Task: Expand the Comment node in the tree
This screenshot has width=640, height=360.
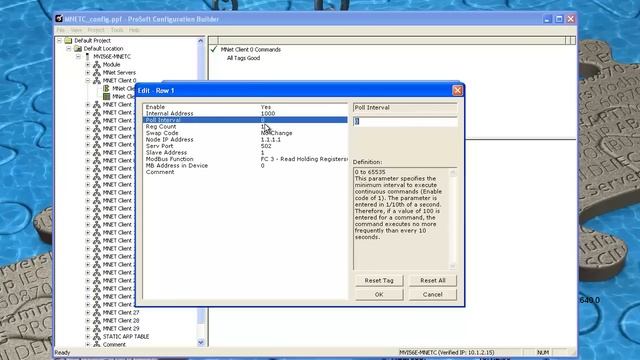Action: pos(88,344)
